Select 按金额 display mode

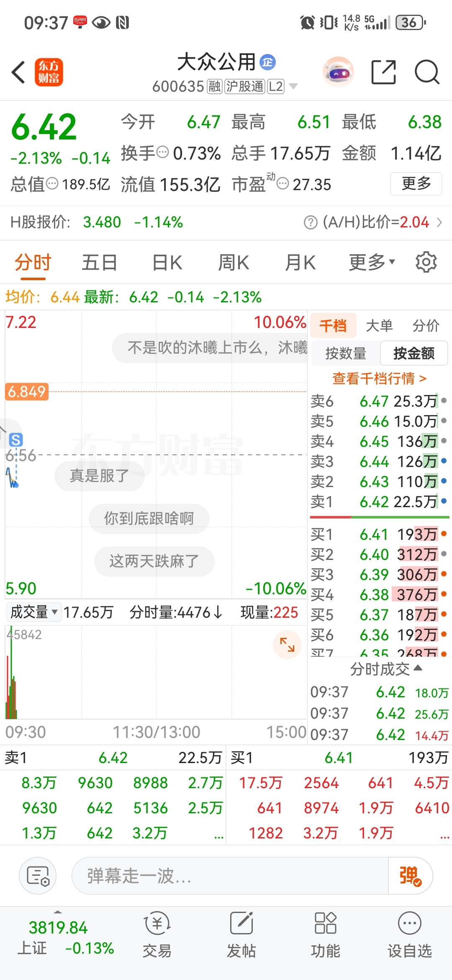pyautogui.click(x=414, y=353)
